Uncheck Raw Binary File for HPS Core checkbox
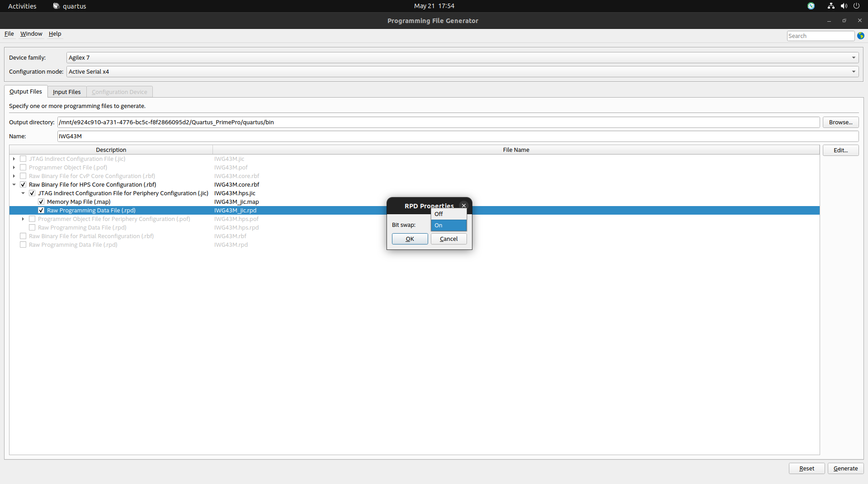 23,184
